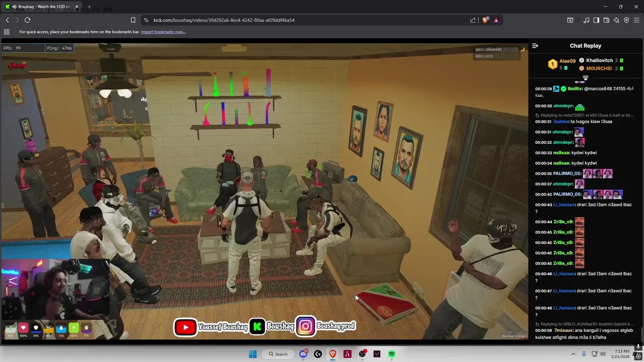The image size is (644, 362).
Task: Open the red A app in taskbar
Action: (347, 354)
